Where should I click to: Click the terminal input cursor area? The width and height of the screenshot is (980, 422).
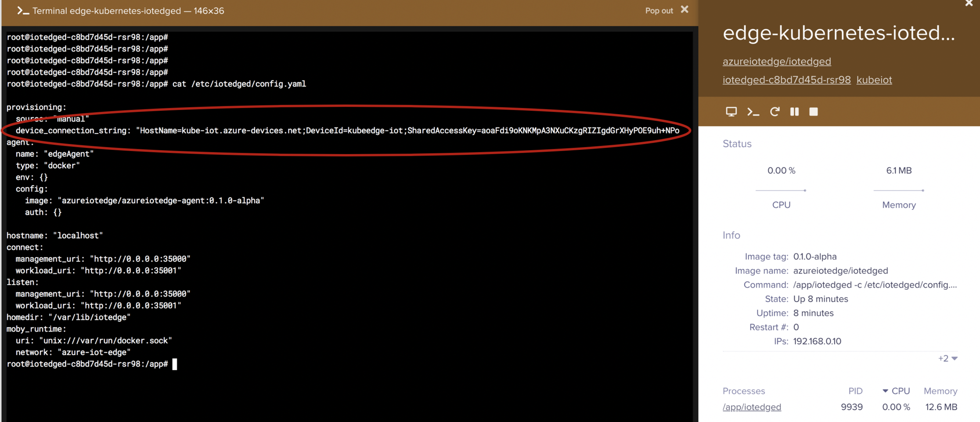point(174,364)
